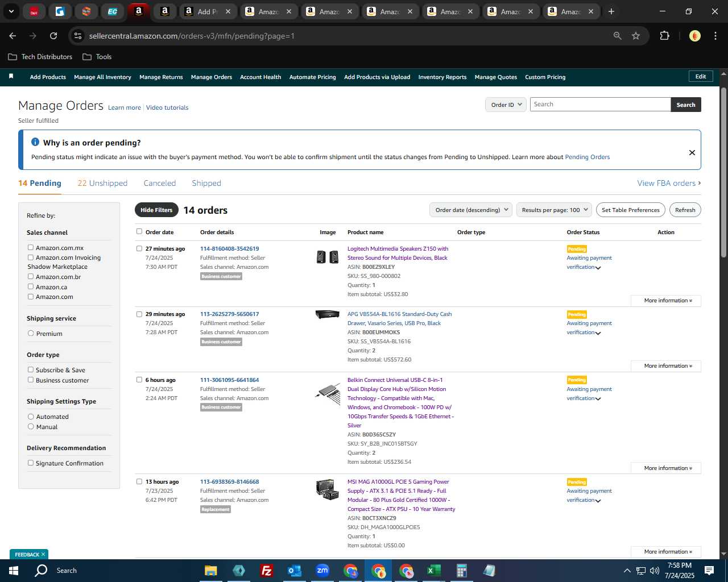
Task: Open Chrome menu three-dots icon
Action: 714,36
